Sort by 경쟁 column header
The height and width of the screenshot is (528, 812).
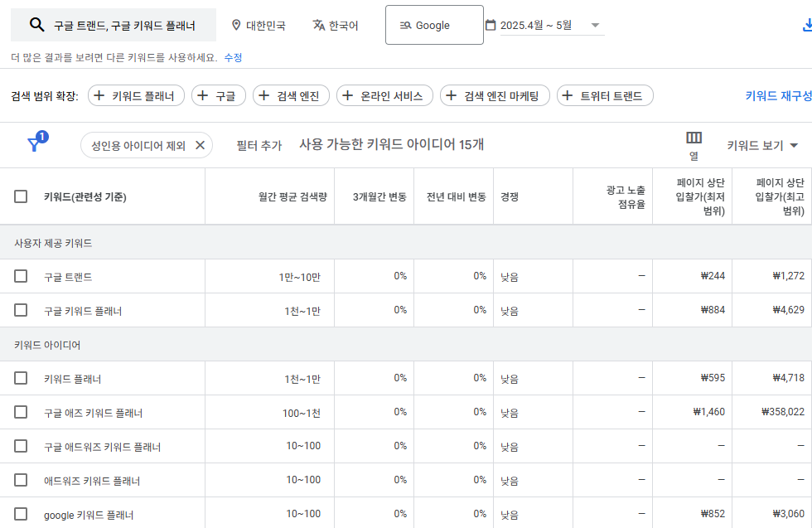coord(510,197)
